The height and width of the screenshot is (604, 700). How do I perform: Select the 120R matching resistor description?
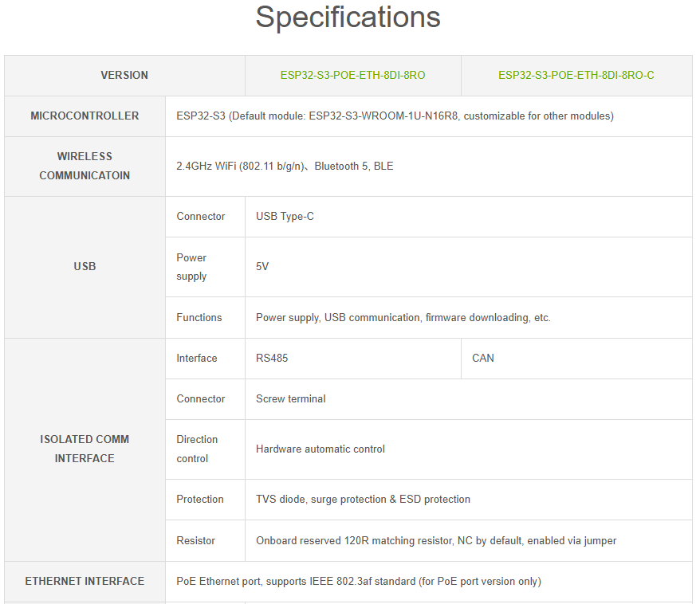coord(435,541)
